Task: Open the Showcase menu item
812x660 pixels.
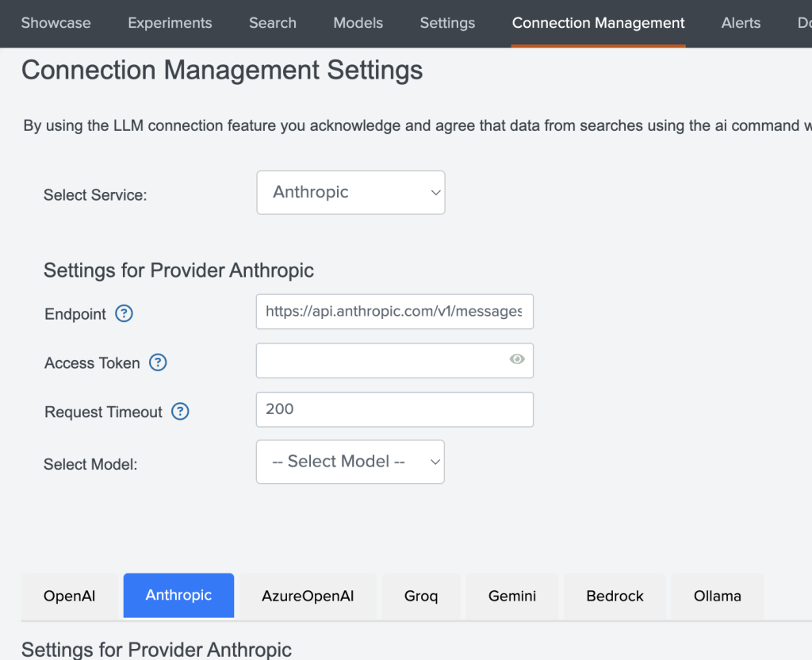Action: [56, 23]
